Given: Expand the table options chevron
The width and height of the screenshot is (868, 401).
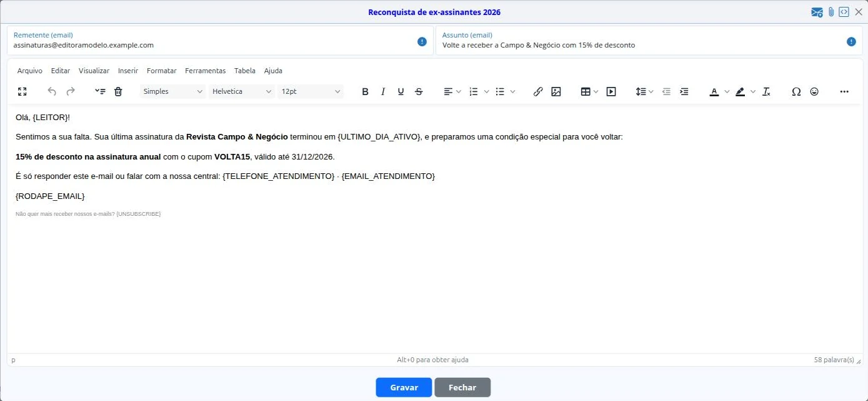Looking at the screenshot, I should click(596, 91).
